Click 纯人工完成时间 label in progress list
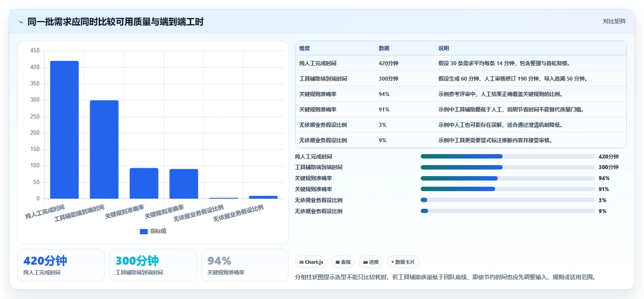The image size is (644, 299). (313, 157)
